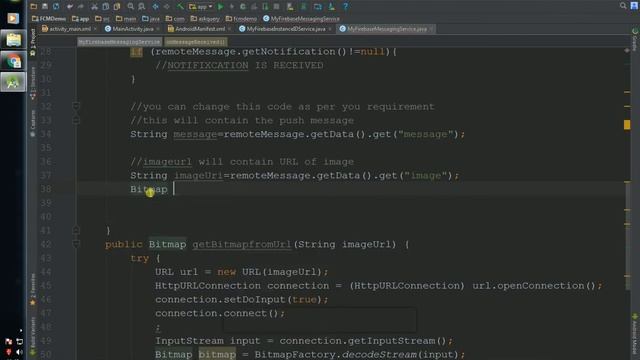This screenshot has height=360, width=640.
Task: Click the Stop toolbar icon
Action: pos(276,7)
